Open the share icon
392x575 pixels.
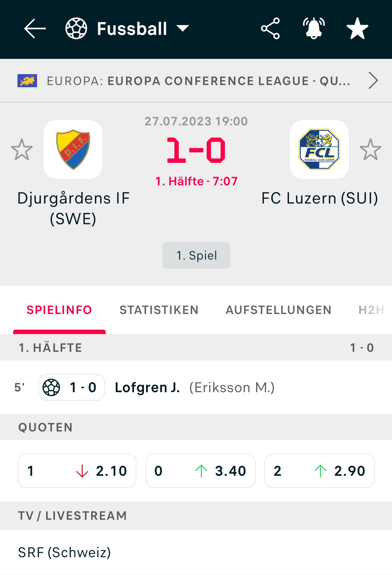coord(270,28)
